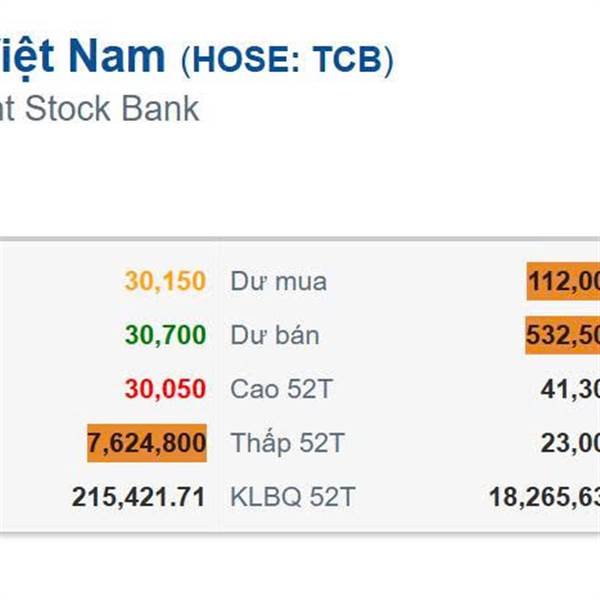The width and height of the screenshot is (600, 600).
Task: Click the 215,421.71 value
Action: pyautogui.click(x=138, y=496)
